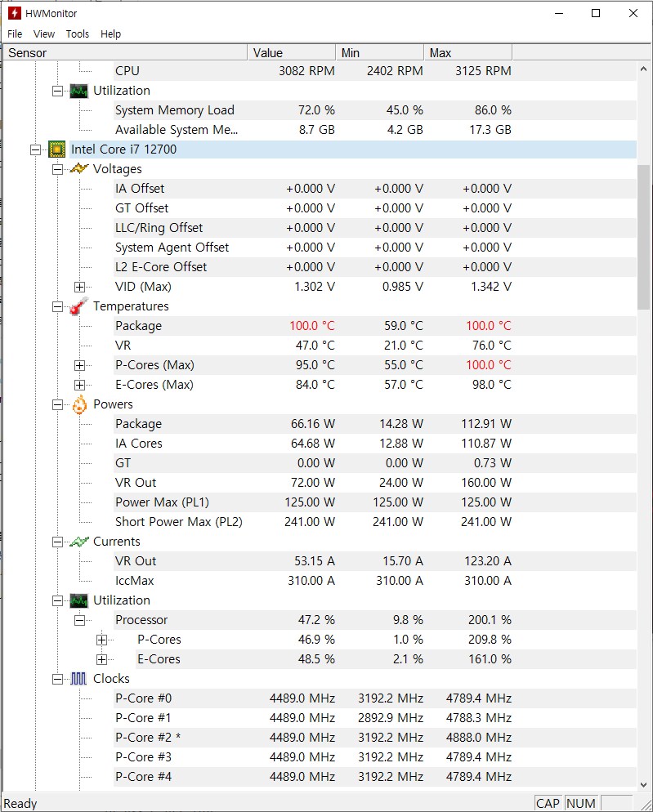Click the Temperatures thermometer icon
The width and height of the screenshot is (653, 812).
79,306
